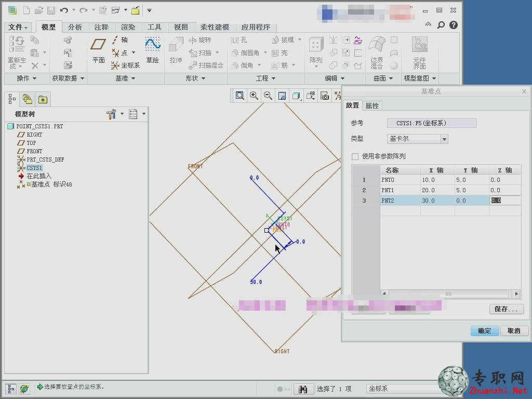The width and height of the screenshot is (532, 399).
Task: Toggle 使用非参数阵列 checkbox
Action: point(355,156)
